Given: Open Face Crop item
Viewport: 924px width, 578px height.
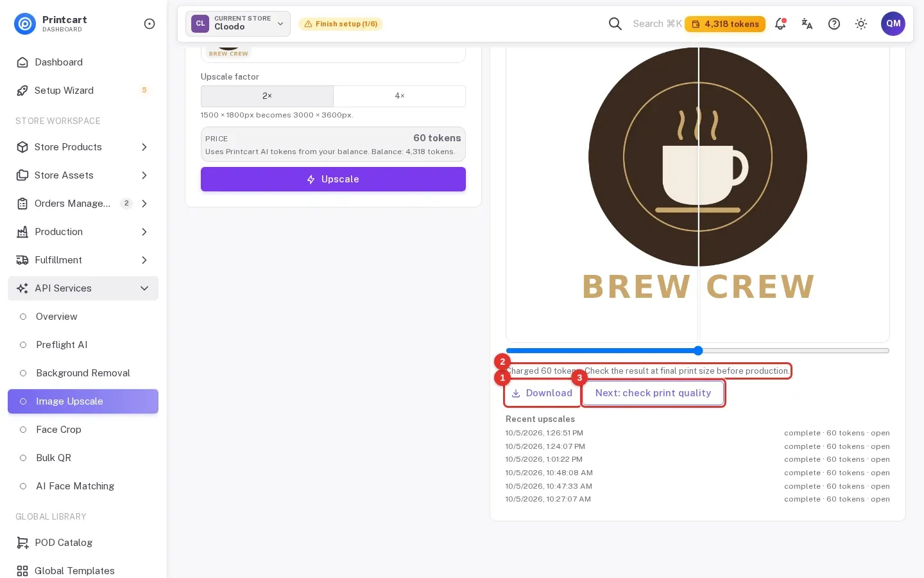Looking at the screenshot, I should pyautogui.click(x=83, y=430).
